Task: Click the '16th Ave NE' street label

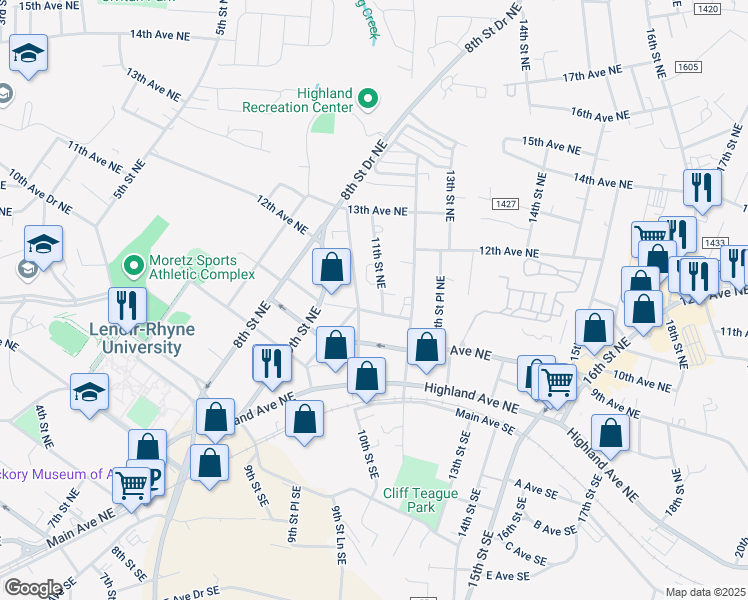Action: pos(600,114)
